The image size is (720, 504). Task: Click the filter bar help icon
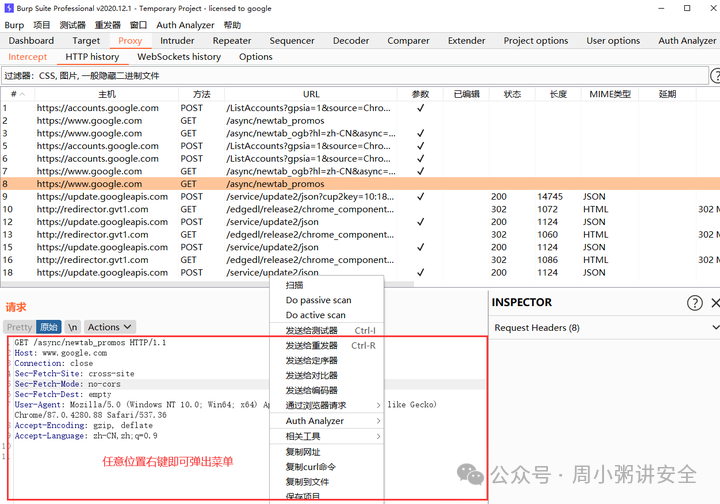click(715, 76)
